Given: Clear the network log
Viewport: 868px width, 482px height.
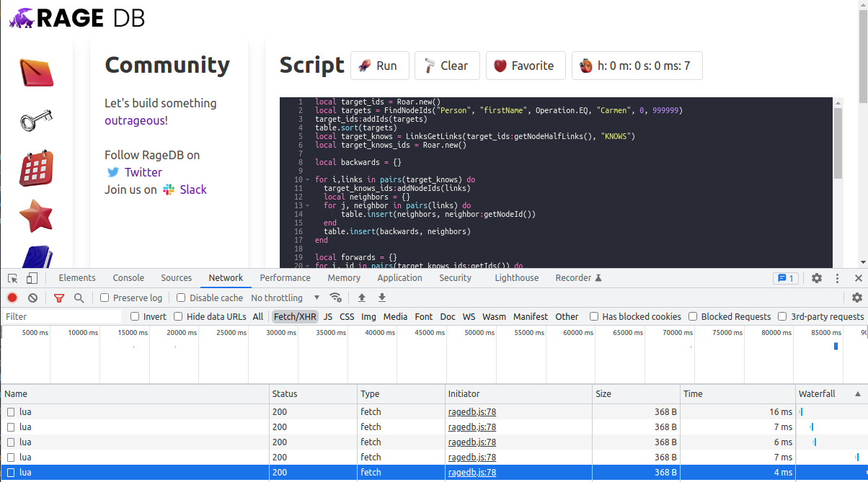Looking at the screenshot, I should [32, 298].
